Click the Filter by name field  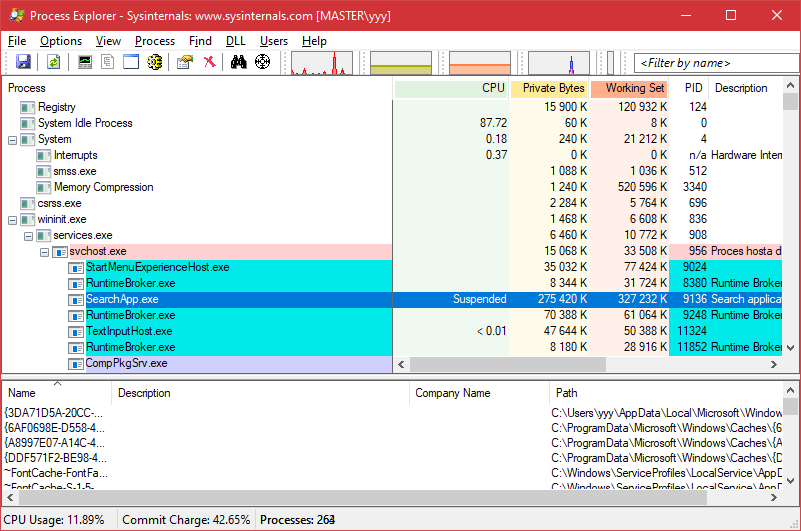click(716, 63)
